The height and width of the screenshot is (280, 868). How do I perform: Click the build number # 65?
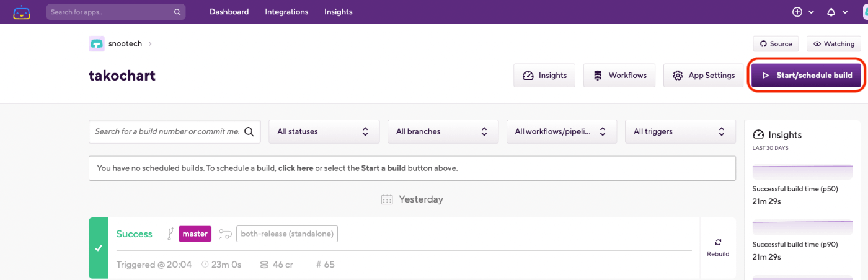(x=325, y=265)
